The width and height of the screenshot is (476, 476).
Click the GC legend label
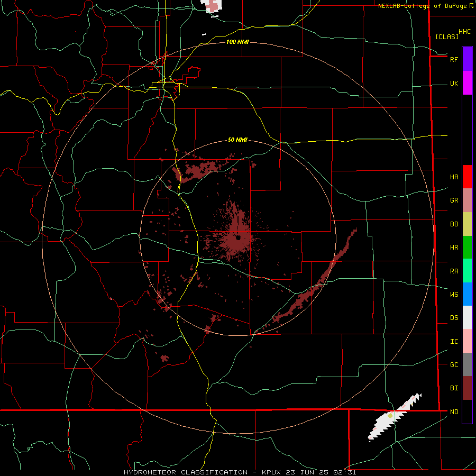[454, 365]
